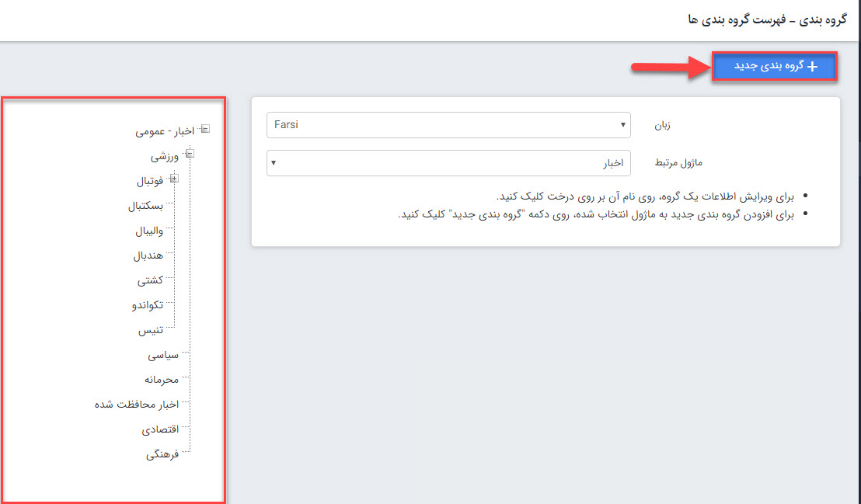The height and width of the screenshot is (504, 861).
Task: Collapse the «ورزشی» tree branch
Action: 189,155
